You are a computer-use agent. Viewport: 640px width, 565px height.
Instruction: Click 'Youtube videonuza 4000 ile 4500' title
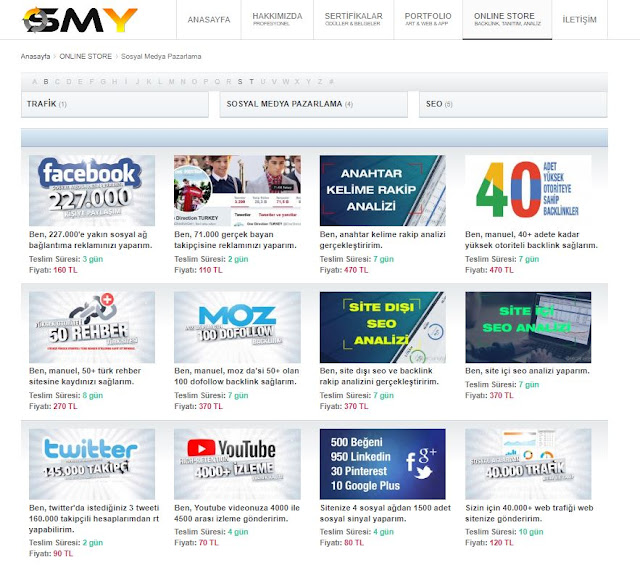point(237,513)
